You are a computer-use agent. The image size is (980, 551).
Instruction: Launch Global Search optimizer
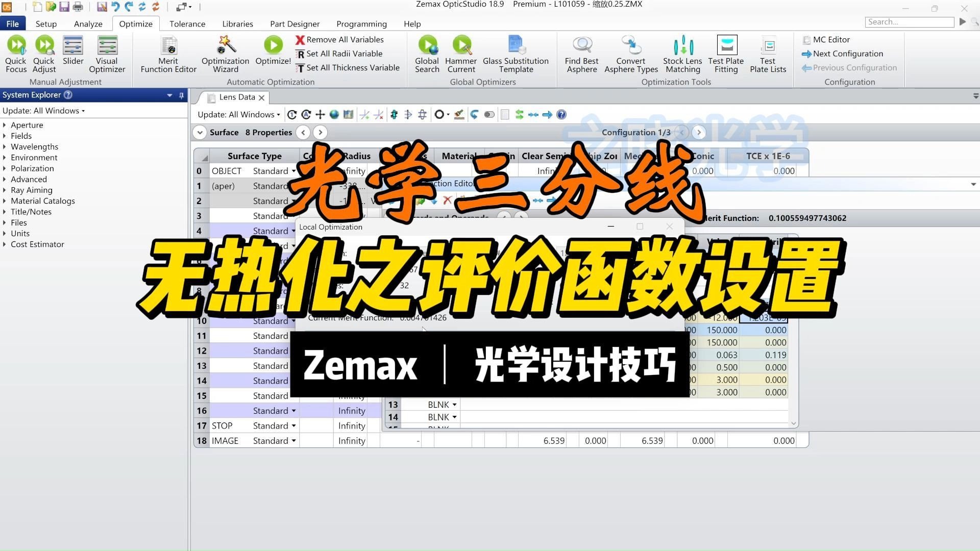pos(427,54)
